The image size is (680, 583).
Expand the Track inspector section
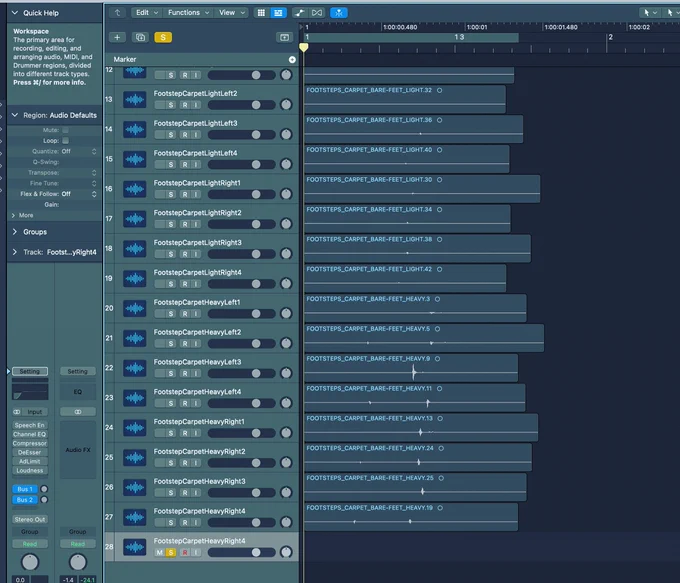[15, 252]
